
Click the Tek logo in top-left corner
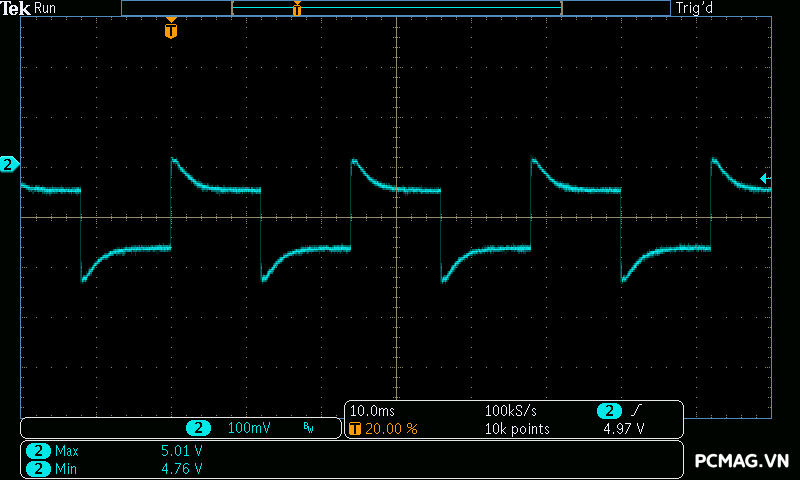(x=17, y=8)
